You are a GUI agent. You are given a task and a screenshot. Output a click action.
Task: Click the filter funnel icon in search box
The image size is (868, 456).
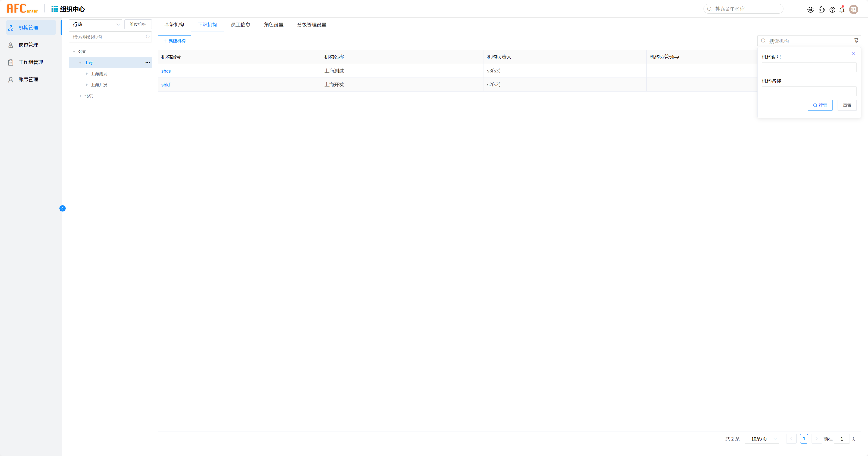click(856, 41)
